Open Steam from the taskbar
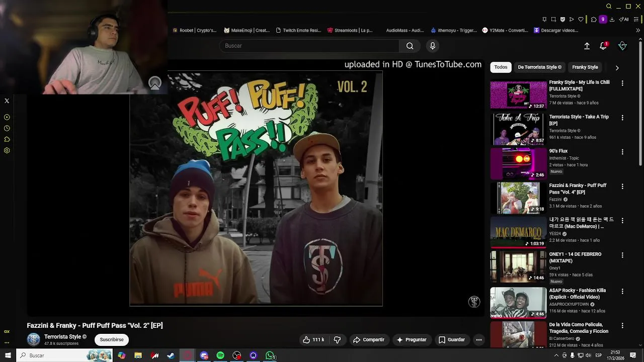Screen dimensions: 644x362 pyautogui.click(x=171, y=355)
